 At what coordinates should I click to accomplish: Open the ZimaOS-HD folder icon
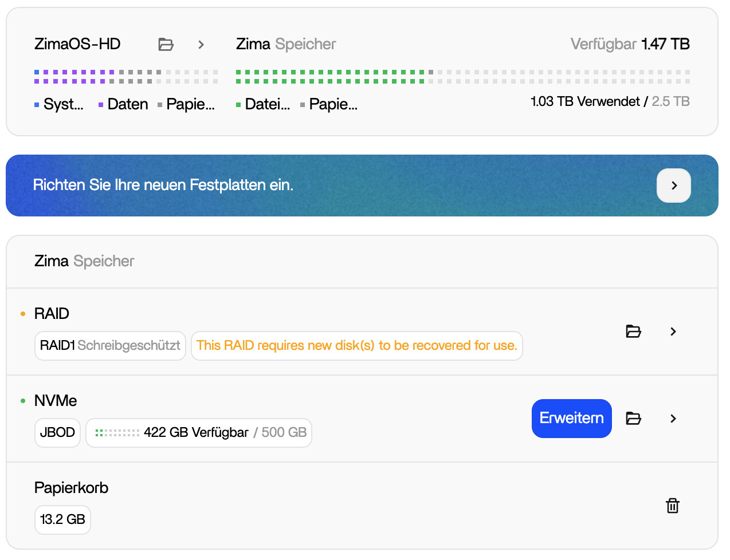(x=166, y=44)
